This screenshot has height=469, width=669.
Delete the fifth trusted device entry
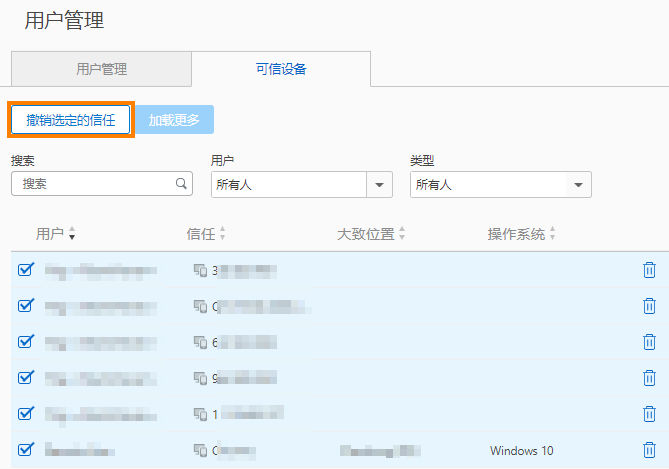649,414
